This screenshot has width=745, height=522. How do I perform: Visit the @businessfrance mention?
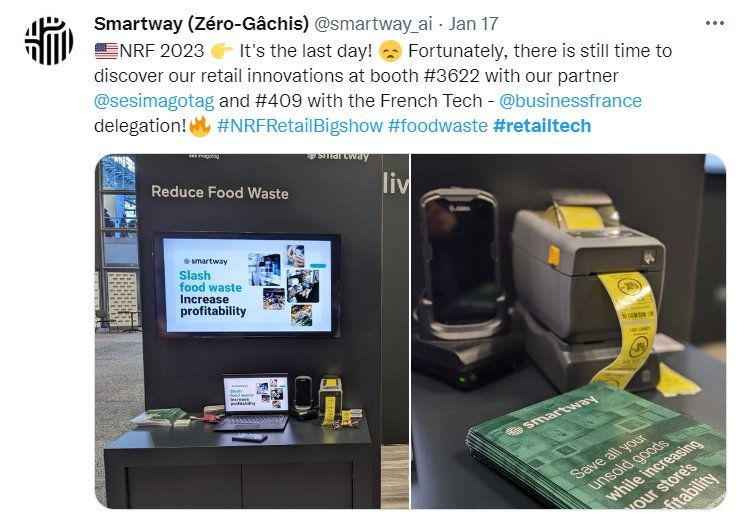coord(570,101)
